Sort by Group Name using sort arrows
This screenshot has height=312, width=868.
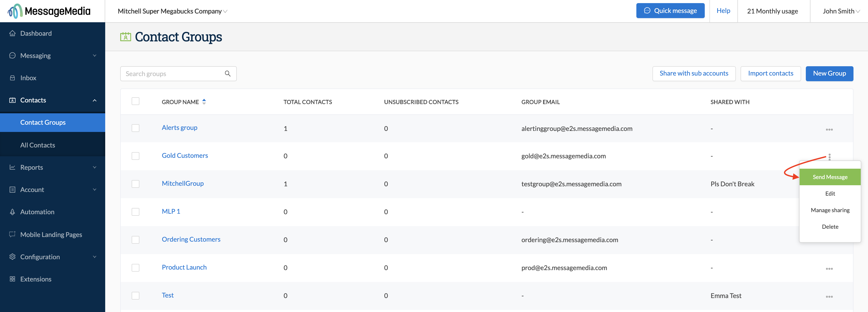coord(204,102)
